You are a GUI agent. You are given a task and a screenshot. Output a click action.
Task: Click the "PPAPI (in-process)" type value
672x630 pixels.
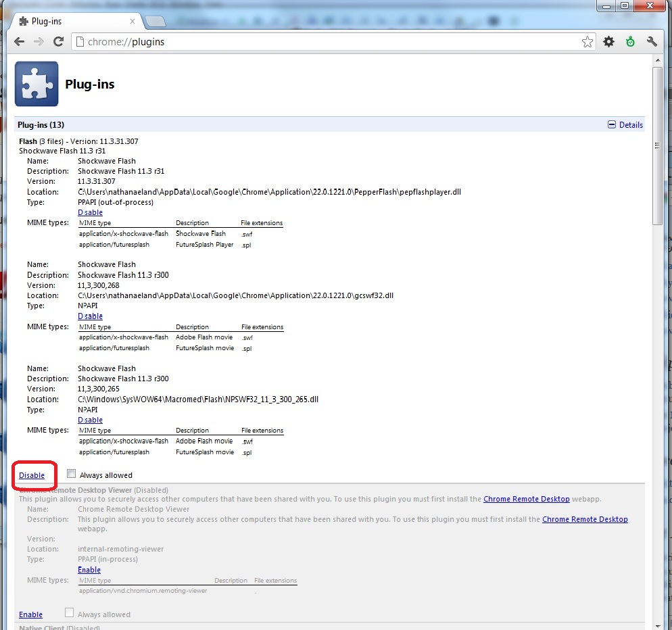pyautogui.click(x=107, y=559)
